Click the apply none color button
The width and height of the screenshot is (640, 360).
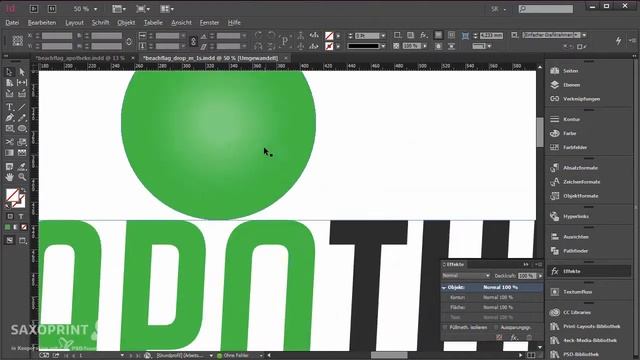click(24, 227)
